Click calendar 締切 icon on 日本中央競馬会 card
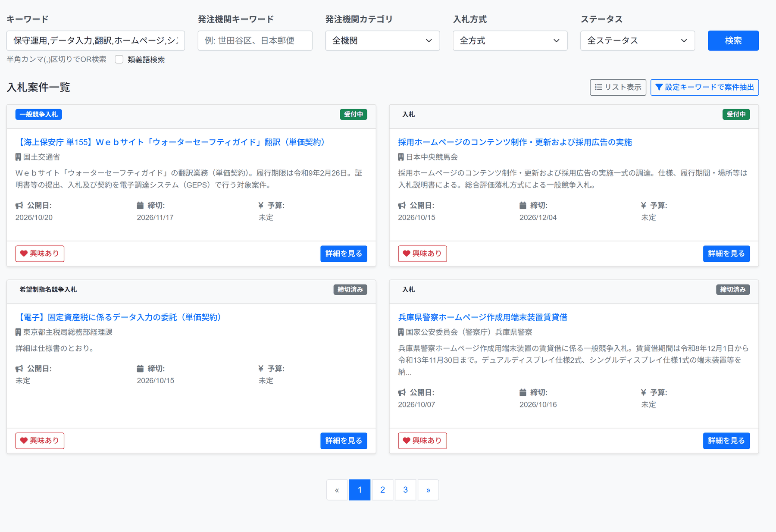This screenshot has width=776, height=532. pos(523,205)
